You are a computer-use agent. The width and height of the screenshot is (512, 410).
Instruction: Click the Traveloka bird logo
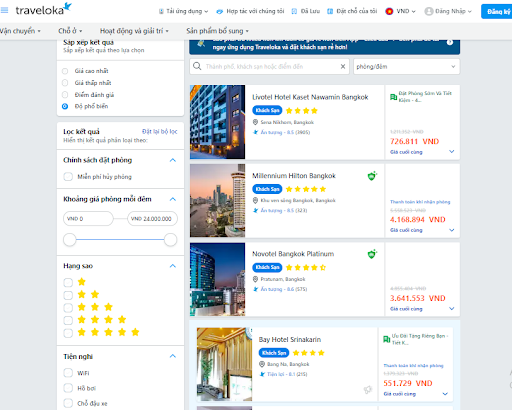pyautogui.click(x=68, y=7)
